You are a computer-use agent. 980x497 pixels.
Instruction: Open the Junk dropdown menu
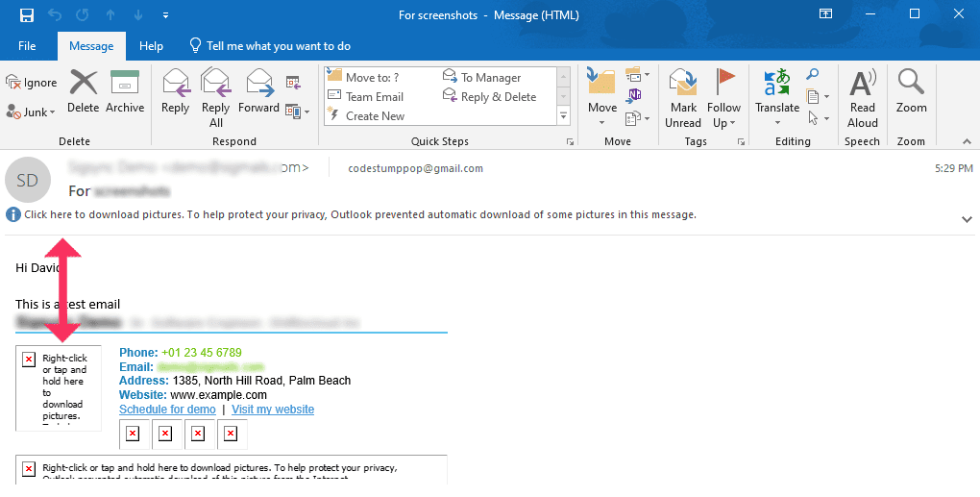32,112
